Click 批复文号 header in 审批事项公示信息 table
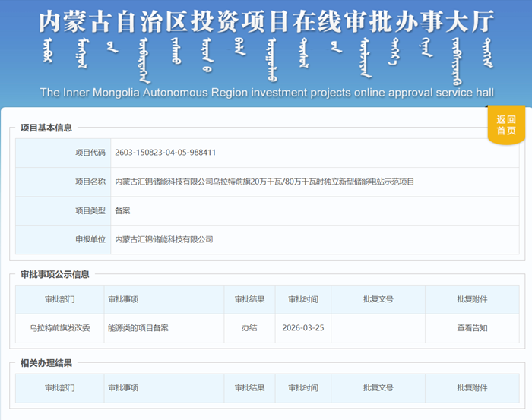The image size is (532, 420). 378,299
